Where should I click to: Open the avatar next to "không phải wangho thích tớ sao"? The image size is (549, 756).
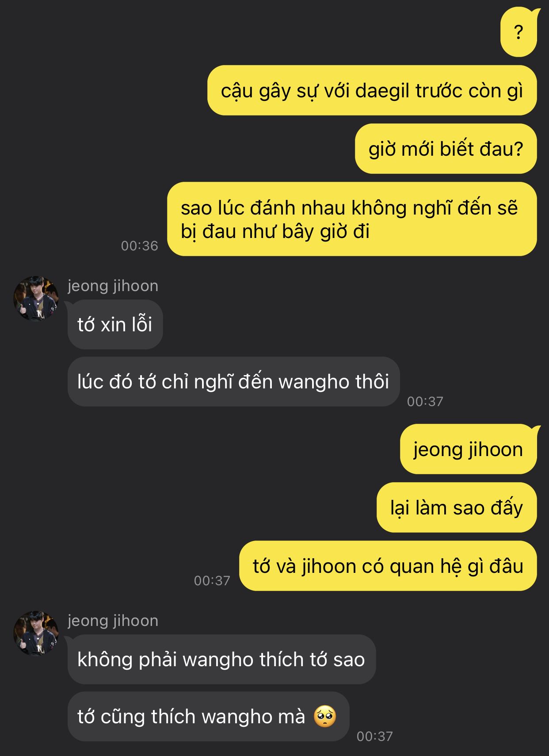point(36,633)
